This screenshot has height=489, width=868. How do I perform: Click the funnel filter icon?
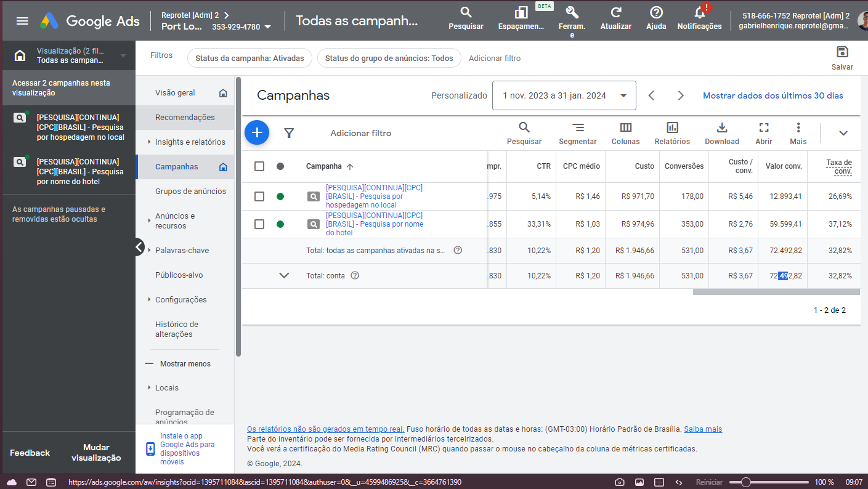pyautogui.click(x=289, y=133)
